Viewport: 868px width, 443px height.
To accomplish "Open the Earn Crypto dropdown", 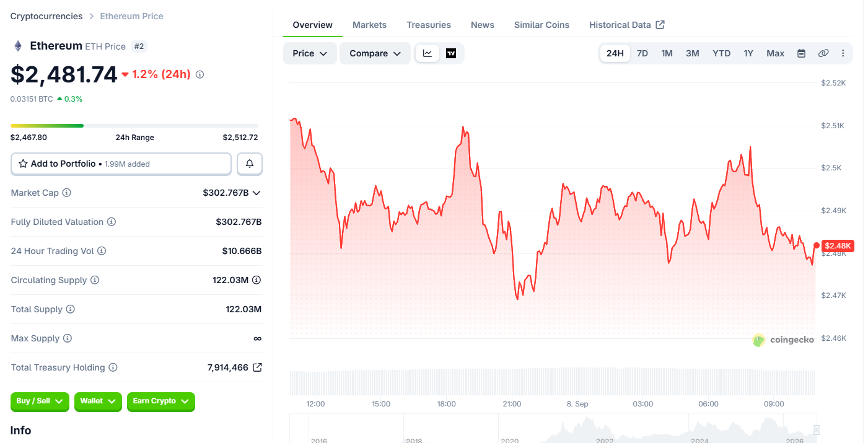I will point(161,401).
